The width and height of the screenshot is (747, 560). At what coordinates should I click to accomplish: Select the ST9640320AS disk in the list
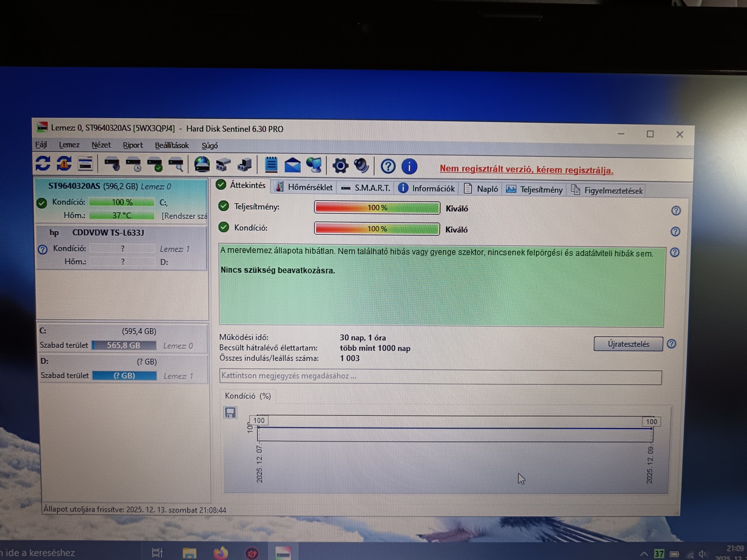122,201
